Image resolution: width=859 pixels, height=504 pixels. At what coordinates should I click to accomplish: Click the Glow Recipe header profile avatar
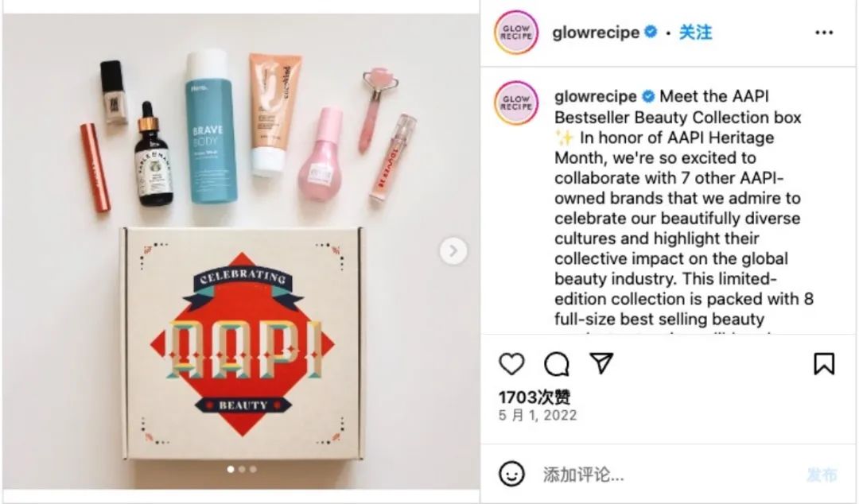click(x=516, y=33)
